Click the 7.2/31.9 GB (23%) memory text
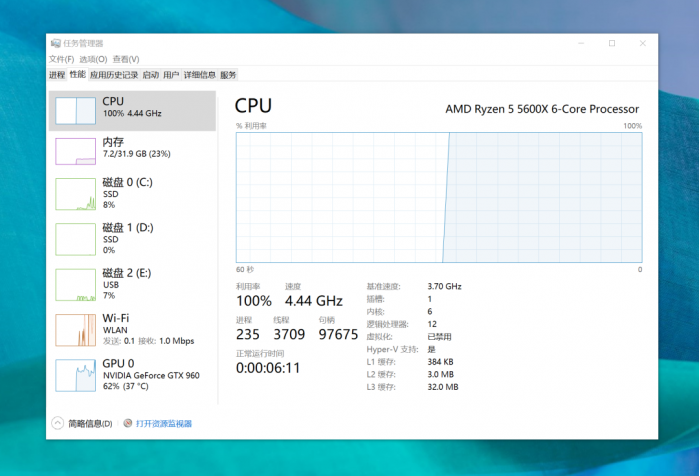 click(137, 154)
